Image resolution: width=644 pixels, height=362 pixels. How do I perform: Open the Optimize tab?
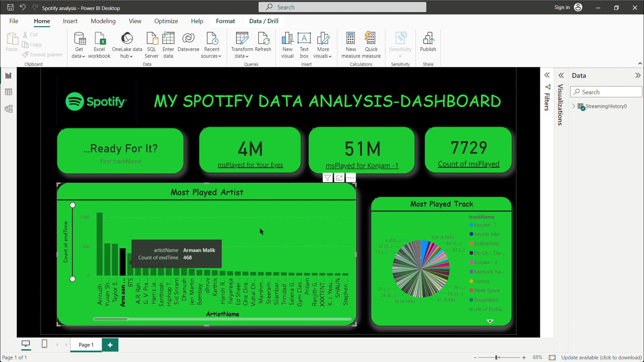[x=166, y=21]
